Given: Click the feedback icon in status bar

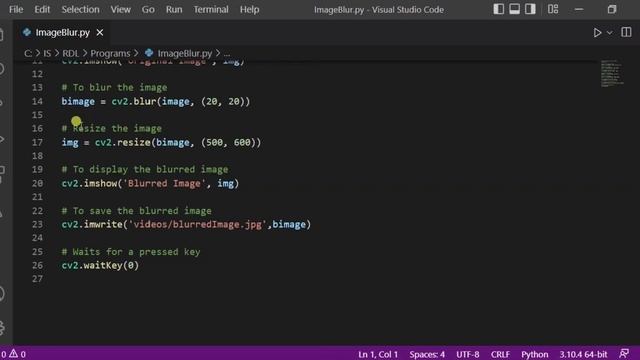Looking at the screenshot, I should point(624,354).
